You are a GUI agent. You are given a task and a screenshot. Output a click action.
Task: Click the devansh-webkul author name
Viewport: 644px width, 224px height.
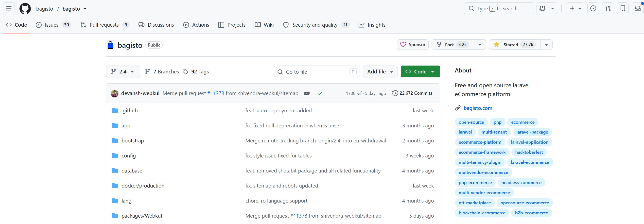[140, 93]
